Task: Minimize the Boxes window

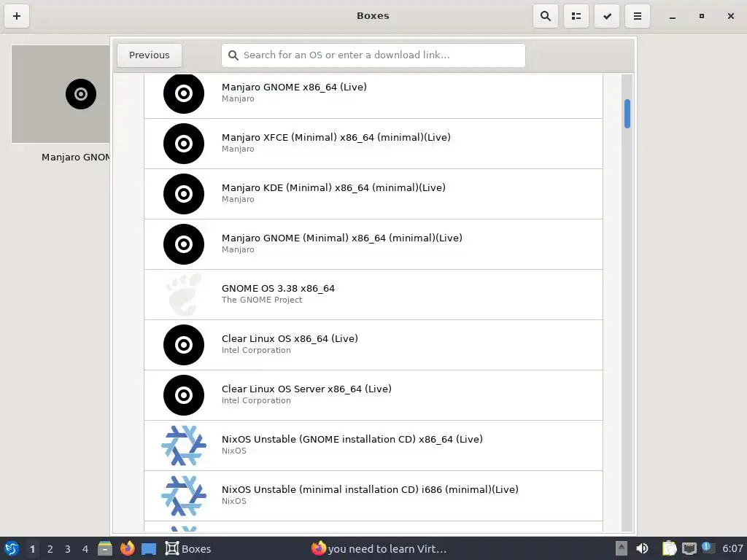Action: click(x=672, y=16)
